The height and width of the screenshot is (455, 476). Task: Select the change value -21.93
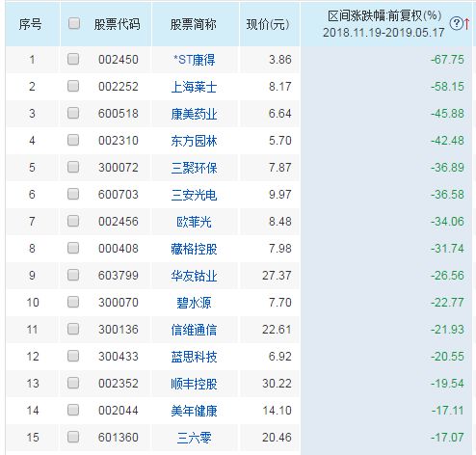tap(447, 330)
